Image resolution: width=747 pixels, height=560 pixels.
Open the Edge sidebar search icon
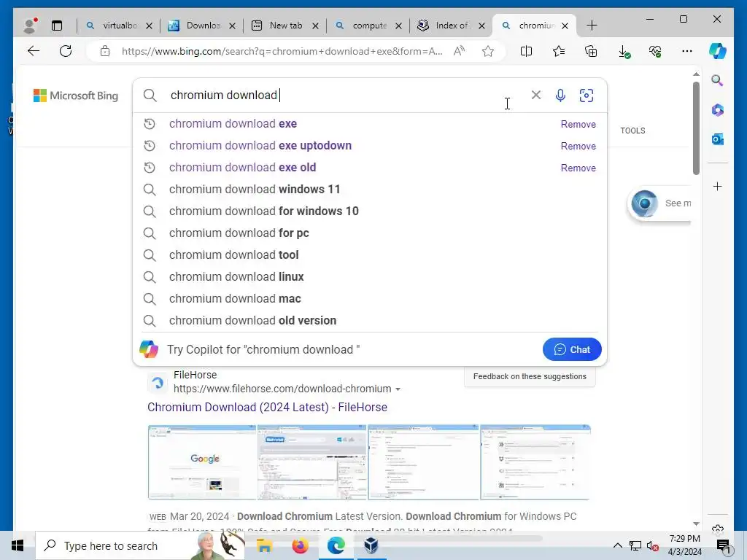click(717, 80)
